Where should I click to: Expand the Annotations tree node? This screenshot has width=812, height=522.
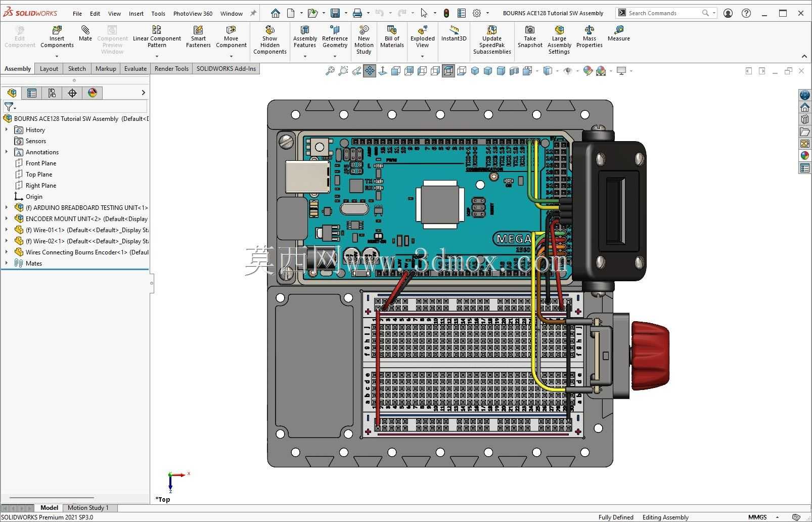point(7,152)
